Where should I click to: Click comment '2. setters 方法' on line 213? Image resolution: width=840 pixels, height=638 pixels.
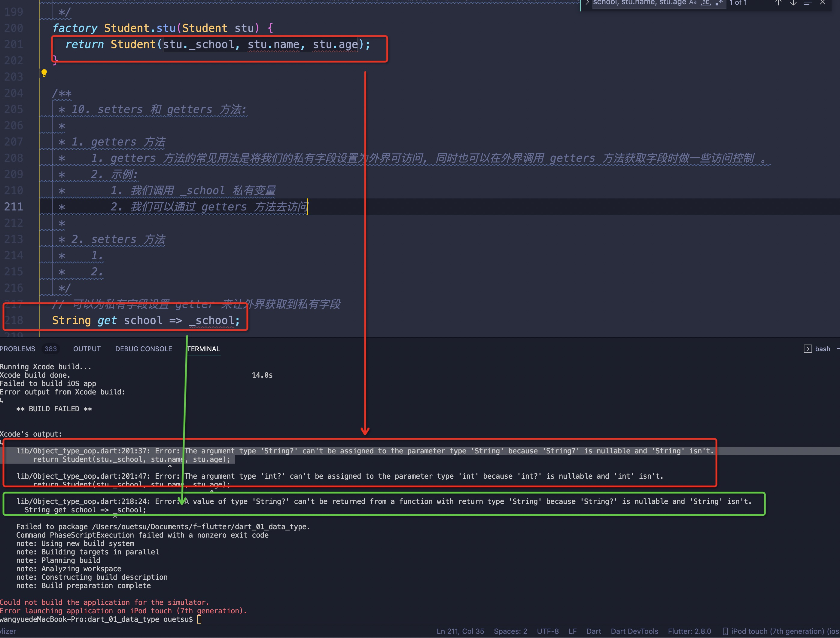118,239
